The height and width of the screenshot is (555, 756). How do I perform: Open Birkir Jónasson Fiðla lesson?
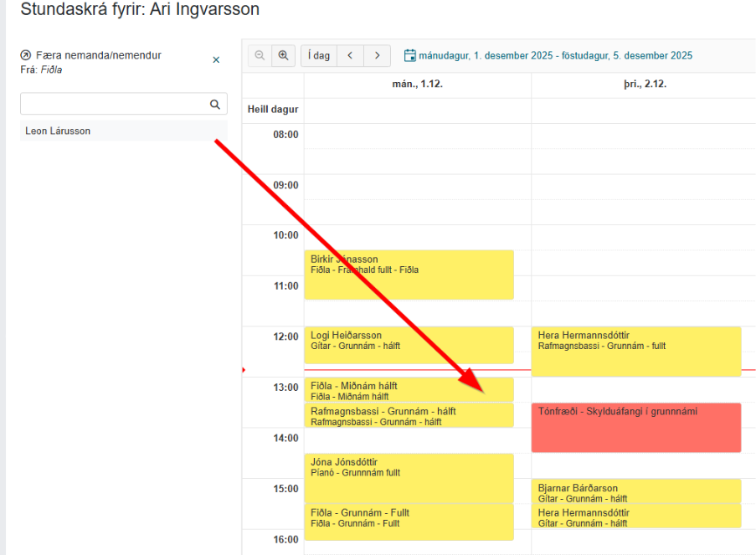tap(409, 275)
